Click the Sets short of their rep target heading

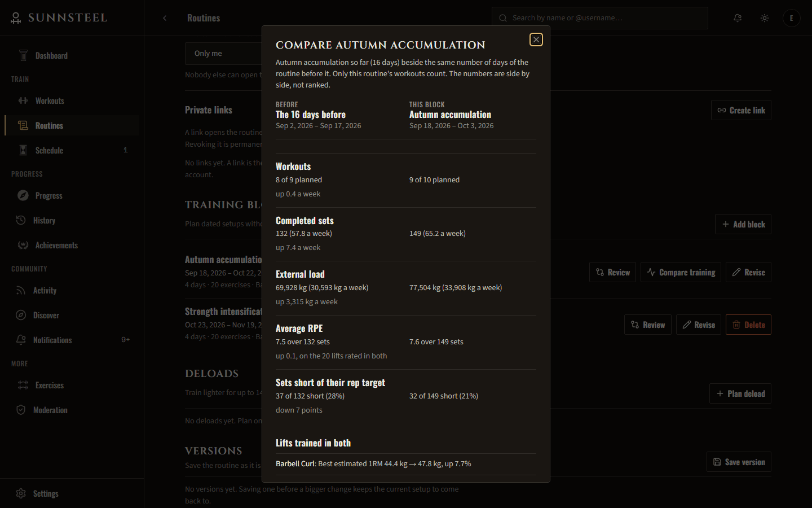pyautogui.click(x=330, y=383)
